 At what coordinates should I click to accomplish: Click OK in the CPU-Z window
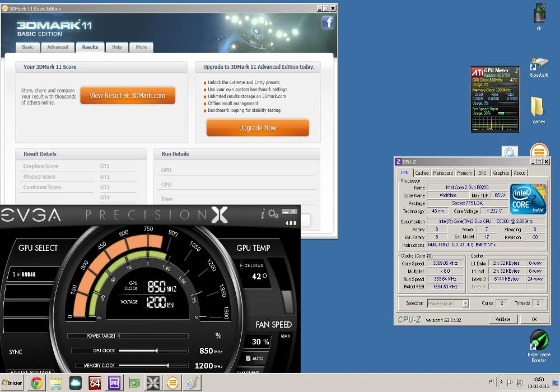[x=534, y=319]
